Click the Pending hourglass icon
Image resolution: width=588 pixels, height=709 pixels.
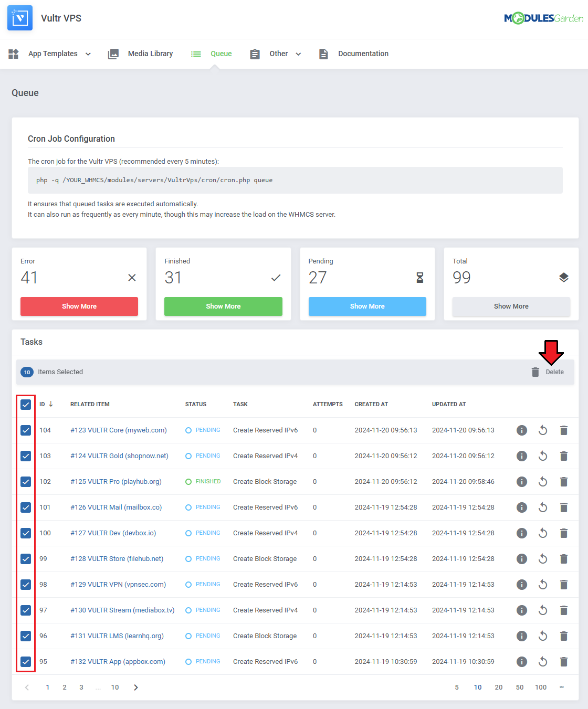click(419, 278)
